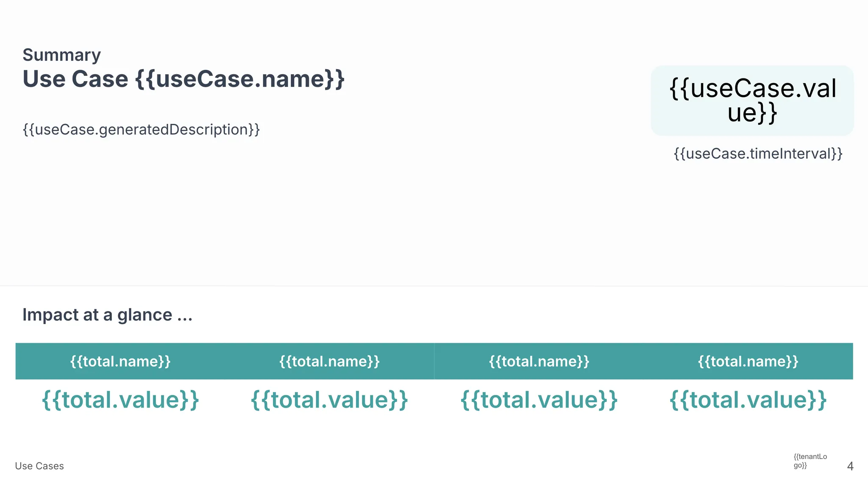The width and height of the screenshot is (868, 487).
Task: Select the first {{total.name}} header cell
Action: pos(120,361)
